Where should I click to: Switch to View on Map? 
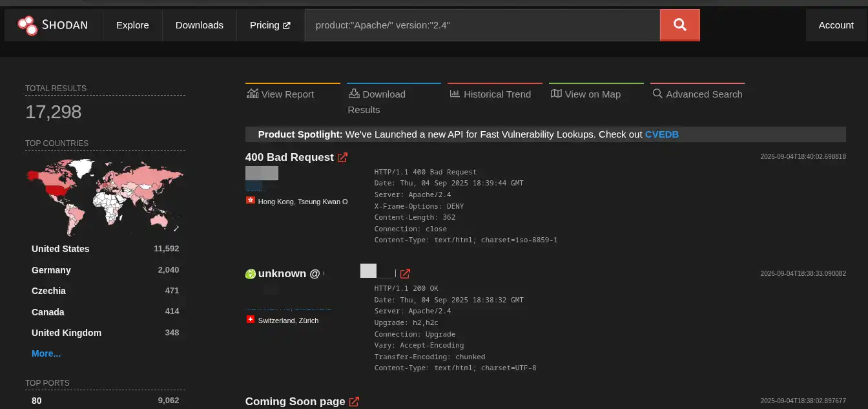coord(585,94)
